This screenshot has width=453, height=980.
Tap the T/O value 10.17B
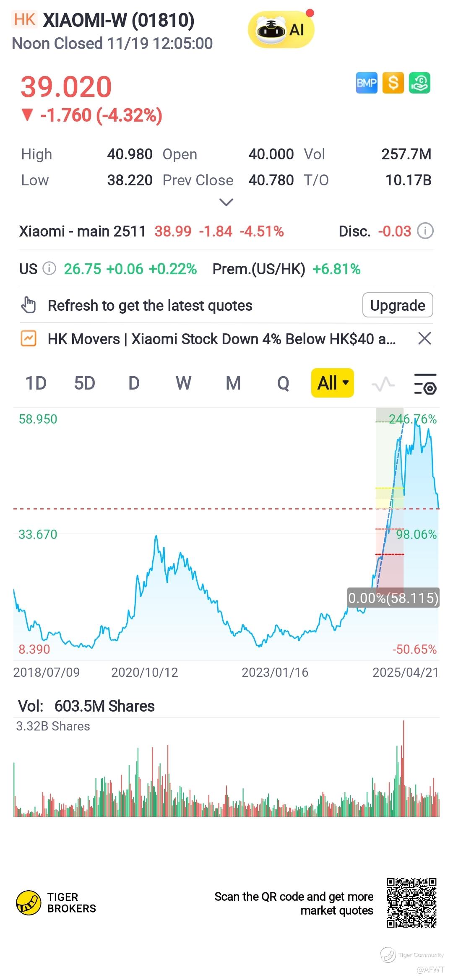click(x=409, y=180)
